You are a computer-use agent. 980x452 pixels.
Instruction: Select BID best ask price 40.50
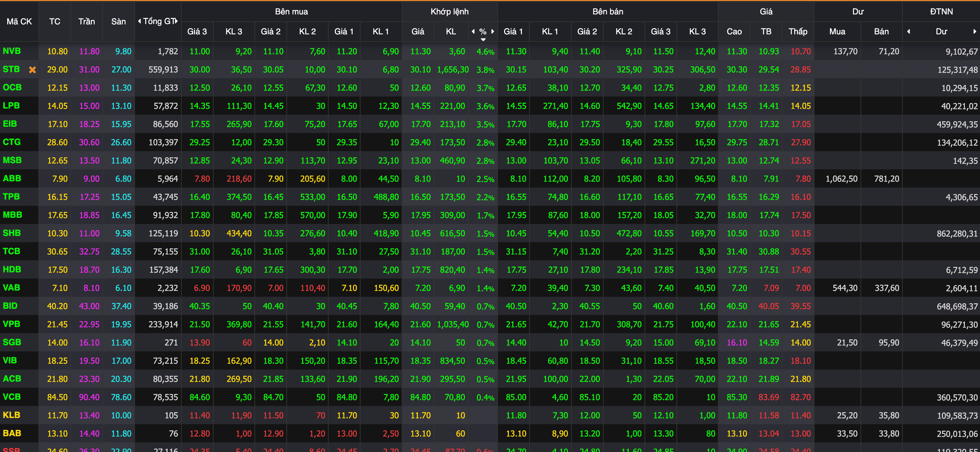click(516, 306)
